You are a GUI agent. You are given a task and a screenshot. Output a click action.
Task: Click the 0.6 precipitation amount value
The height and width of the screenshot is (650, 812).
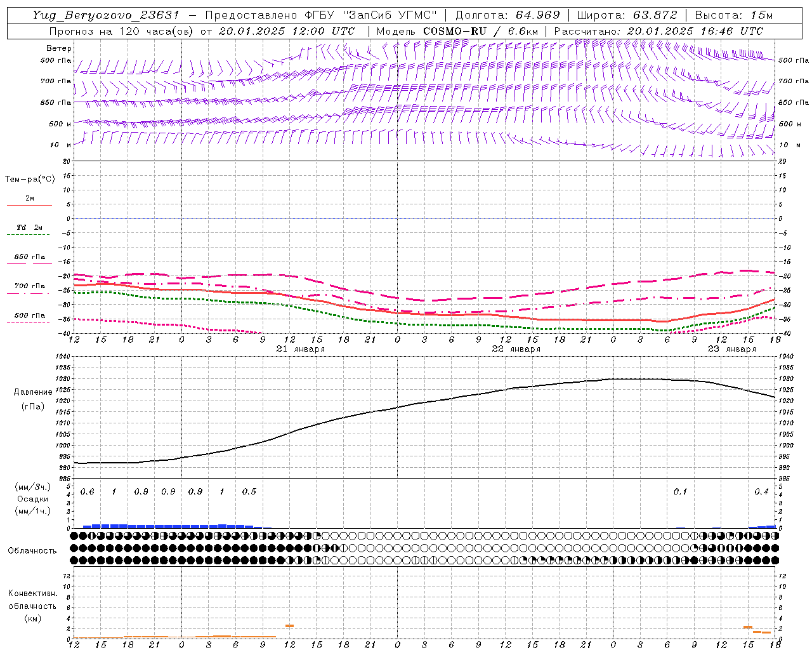88,492
